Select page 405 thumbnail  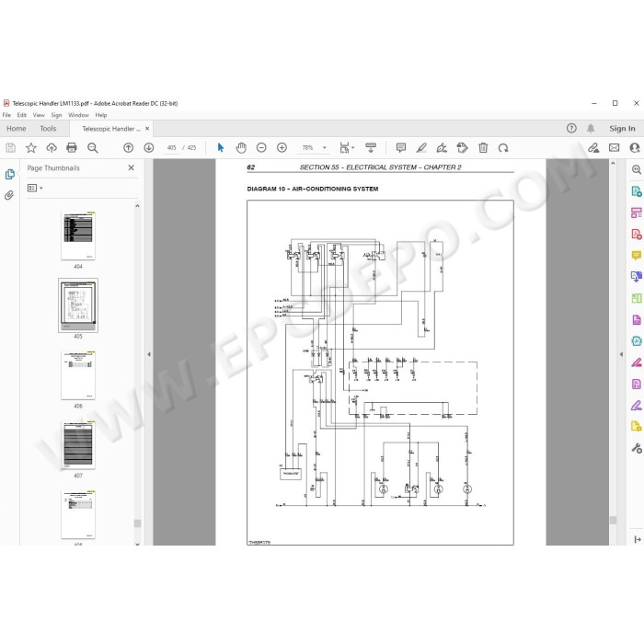tap(78, 305)
